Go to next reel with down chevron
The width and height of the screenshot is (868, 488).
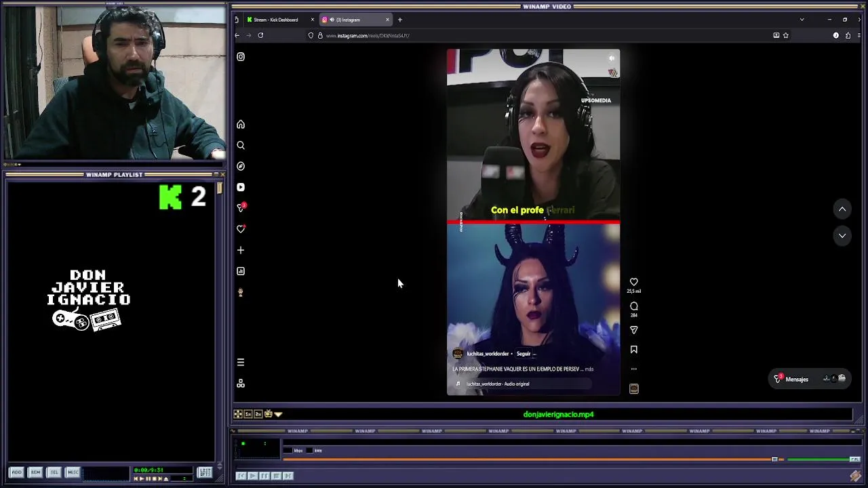(842, 236)
